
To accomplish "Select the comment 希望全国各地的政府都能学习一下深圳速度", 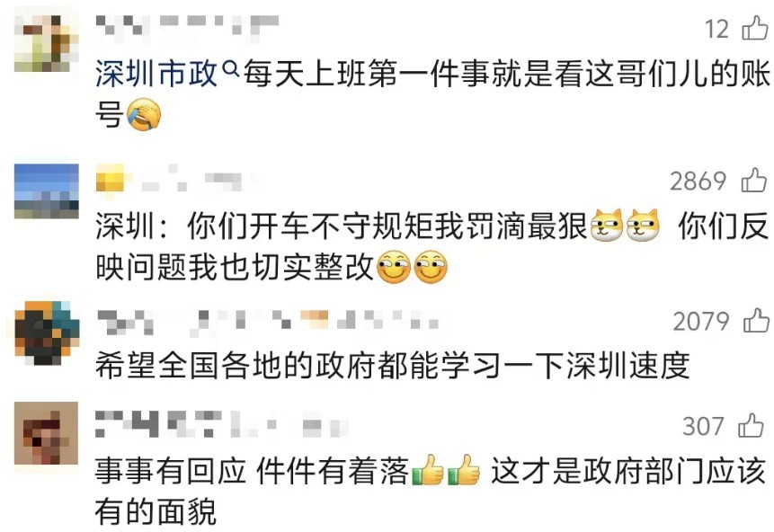I will [393, 366].
